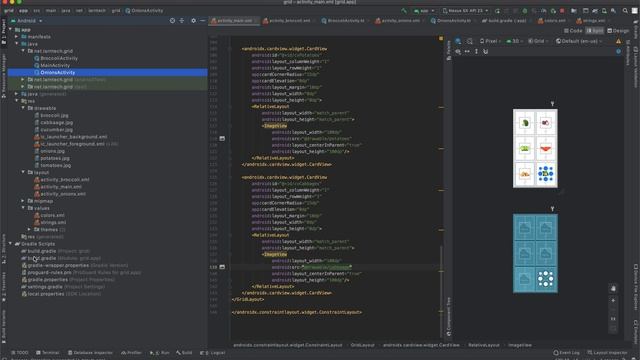Collapse the drawable folder
This screenshot has width=640, height=360.
point(23,108)
